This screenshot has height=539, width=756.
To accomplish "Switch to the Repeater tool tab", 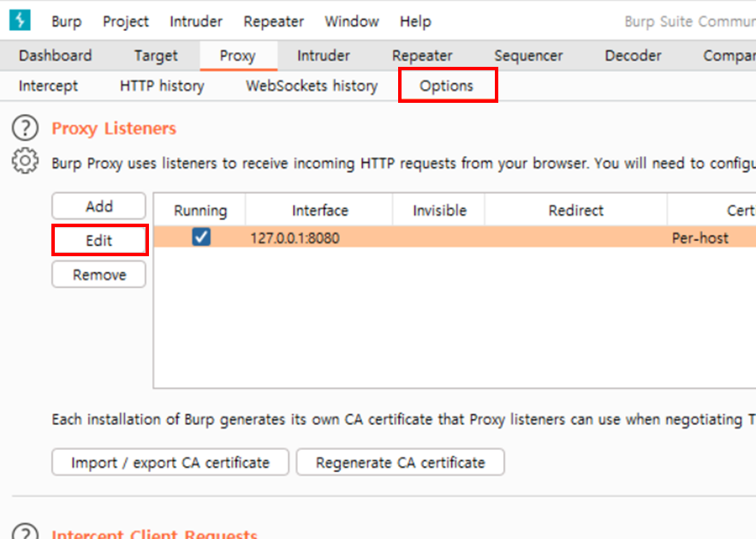I will pos(422,56).
